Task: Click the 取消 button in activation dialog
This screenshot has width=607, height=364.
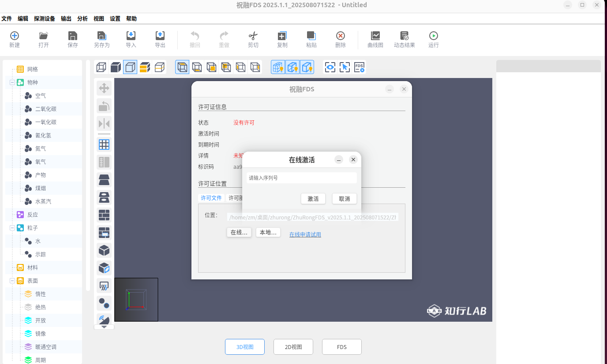Action: (x=345, y=199)
